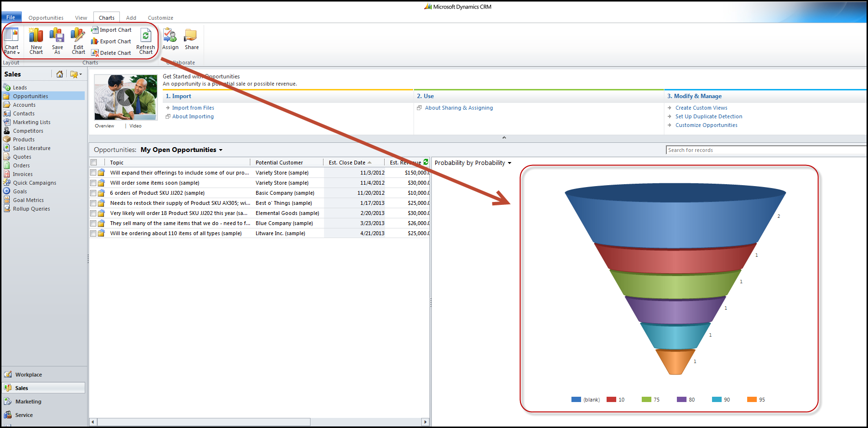The image size is (868, 428).
Task: Open the Import from Files link
Action: 193,108
